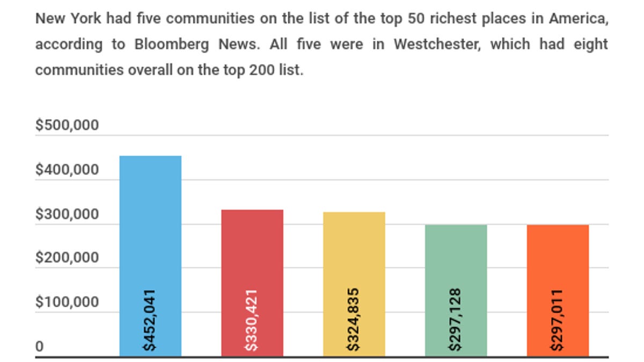The height and width of the screenshot is (362, 644).
Task: Click the $200,000 axis label
Action: click(67, 258)
